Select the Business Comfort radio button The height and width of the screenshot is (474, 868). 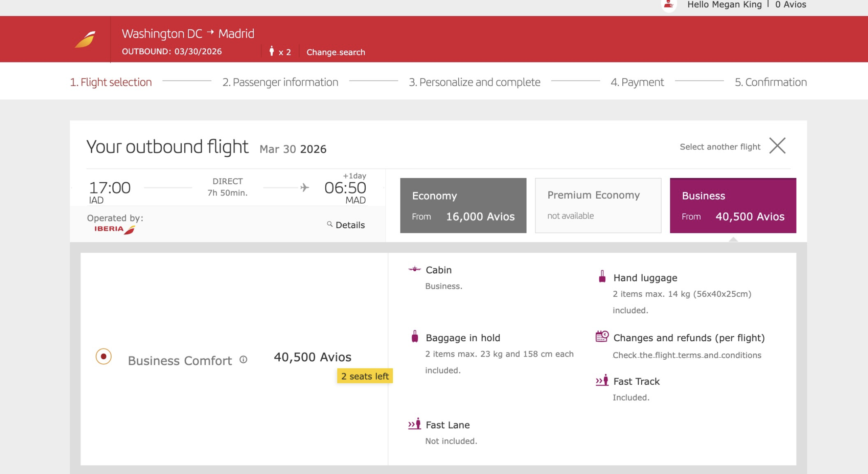[x=103, y=357]
